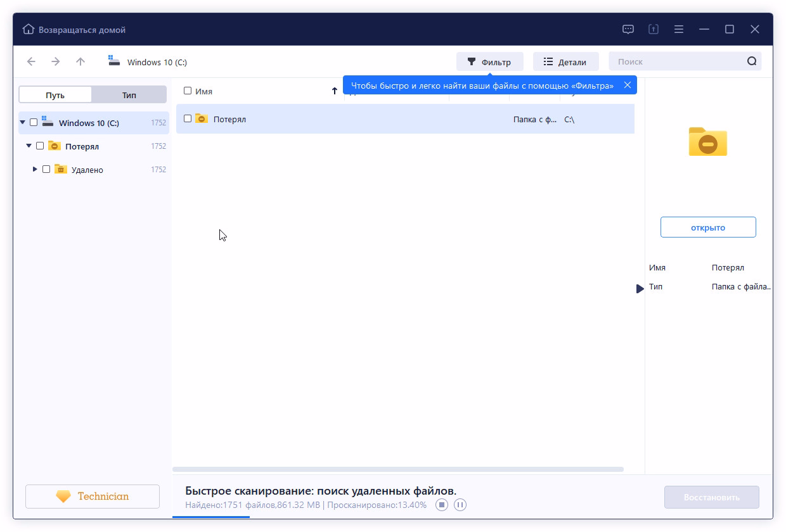Click the search magnifier icon

tap(752, 61)
